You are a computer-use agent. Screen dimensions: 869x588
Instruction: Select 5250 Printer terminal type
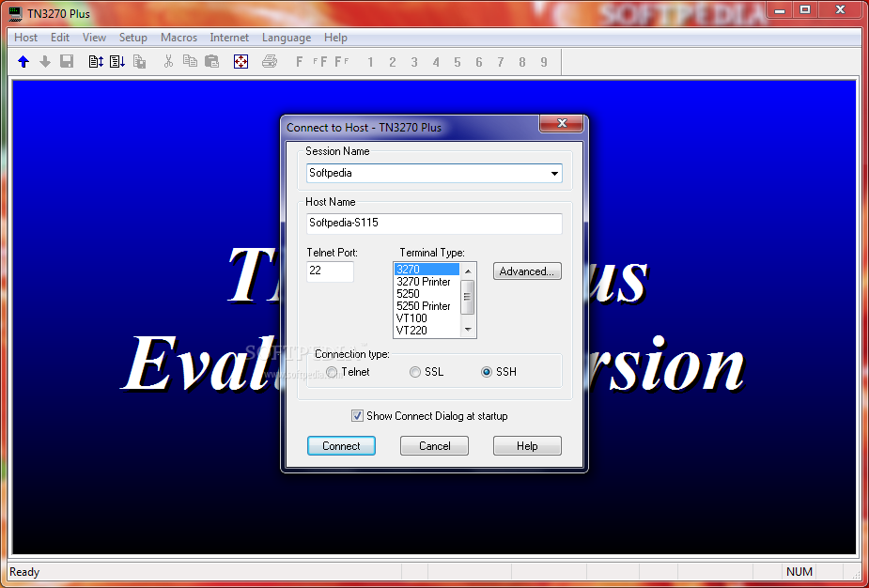427,306
